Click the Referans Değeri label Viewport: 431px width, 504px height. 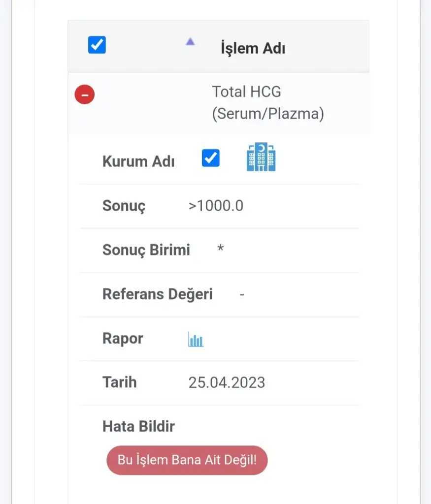pyautogui.click(x=157, y=294)
